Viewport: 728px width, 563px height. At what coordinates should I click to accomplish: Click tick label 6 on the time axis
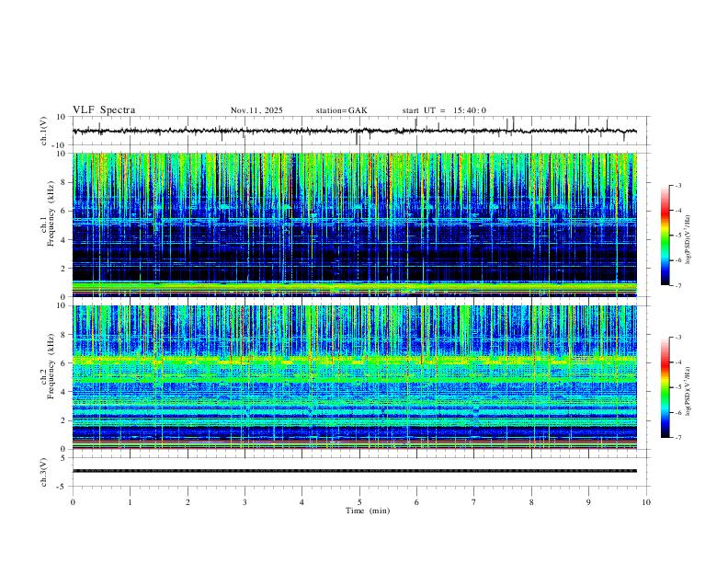click(x=416, y=502)
